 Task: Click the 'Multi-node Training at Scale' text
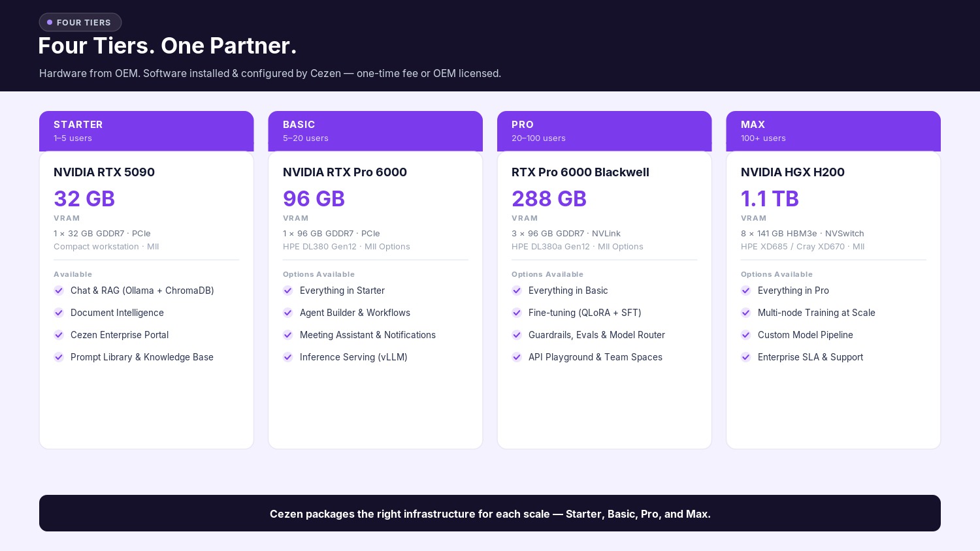817,313
